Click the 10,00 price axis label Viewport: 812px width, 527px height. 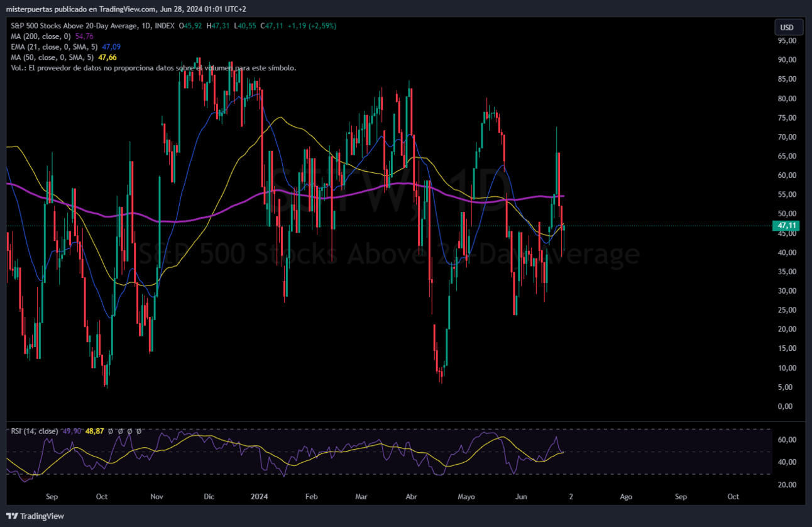[787, 368]
